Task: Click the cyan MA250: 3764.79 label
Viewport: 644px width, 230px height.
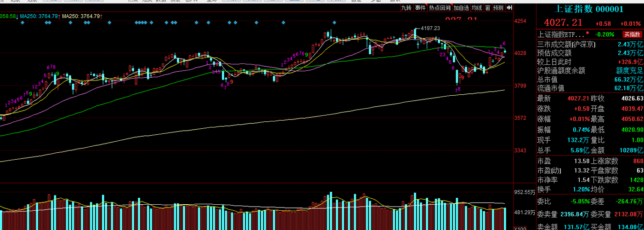Action: click(x=40, y=16)
